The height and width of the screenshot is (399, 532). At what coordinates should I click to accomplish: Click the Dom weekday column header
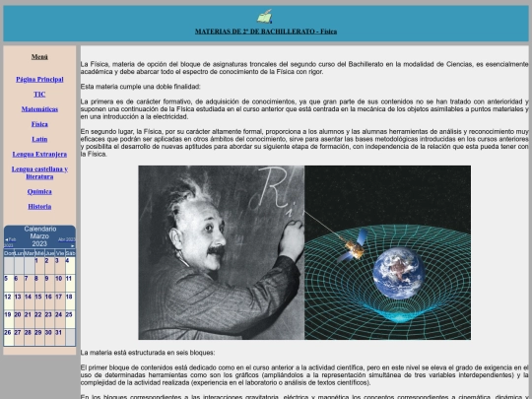9,253
